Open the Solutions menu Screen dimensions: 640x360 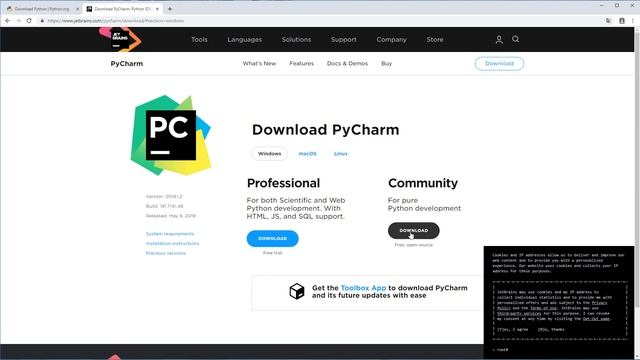296,40
